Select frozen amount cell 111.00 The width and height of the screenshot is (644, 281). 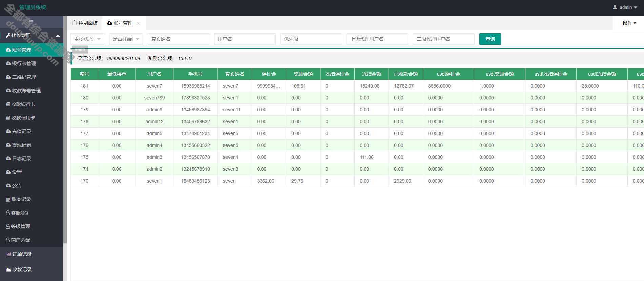coord(372,157)
